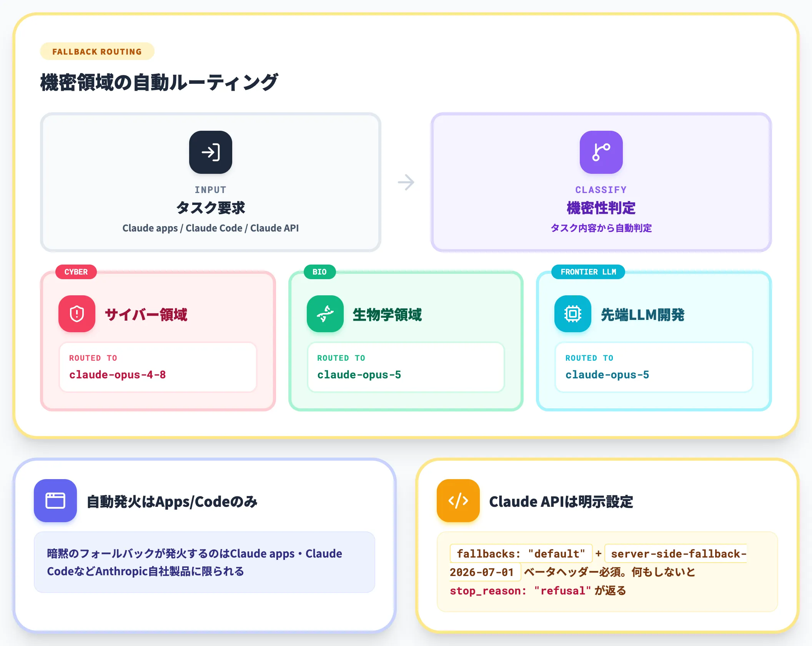
Task: Click the 先端LLM開発 heading
Action: 642,315
